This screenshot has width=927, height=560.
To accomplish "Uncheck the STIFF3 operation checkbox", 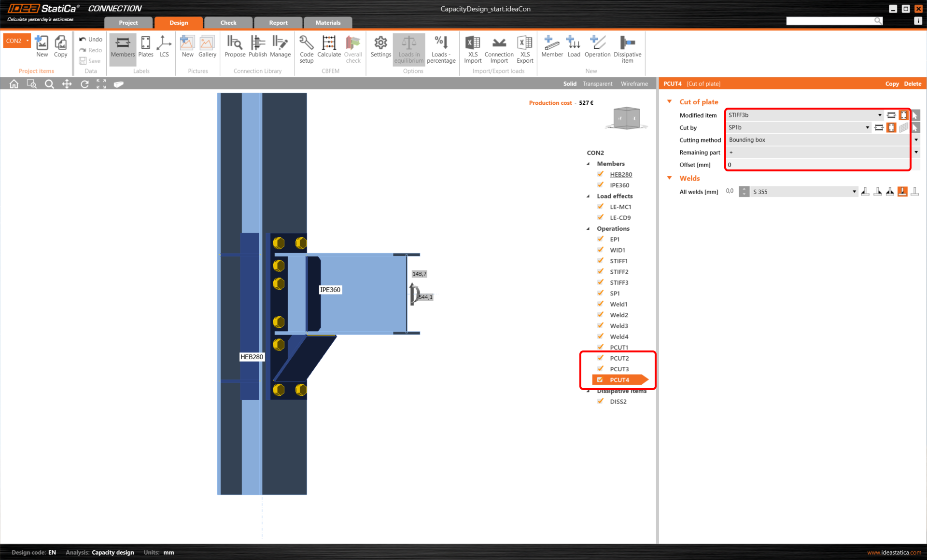I will tap(601, 282).
